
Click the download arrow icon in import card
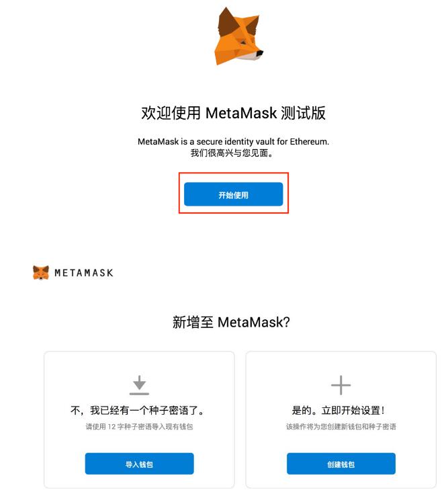point(139,385)
